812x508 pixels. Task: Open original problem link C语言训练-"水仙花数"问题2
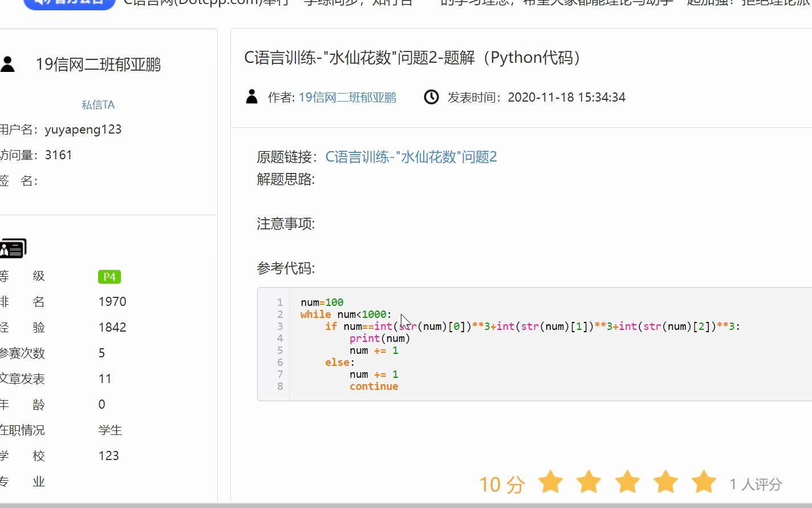point(411,157)
